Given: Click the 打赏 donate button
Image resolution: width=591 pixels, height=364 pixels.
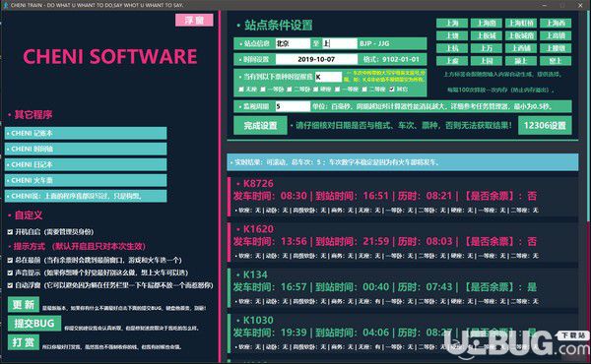Looking at the screenshot, I should (24, 342).
